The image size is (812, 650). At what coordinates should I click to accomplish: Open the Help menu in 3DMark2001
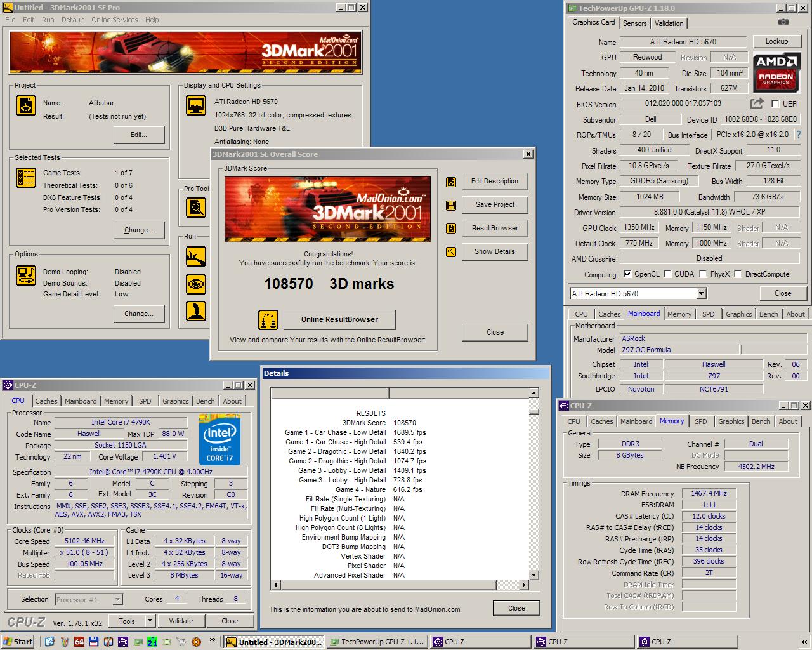152,20
